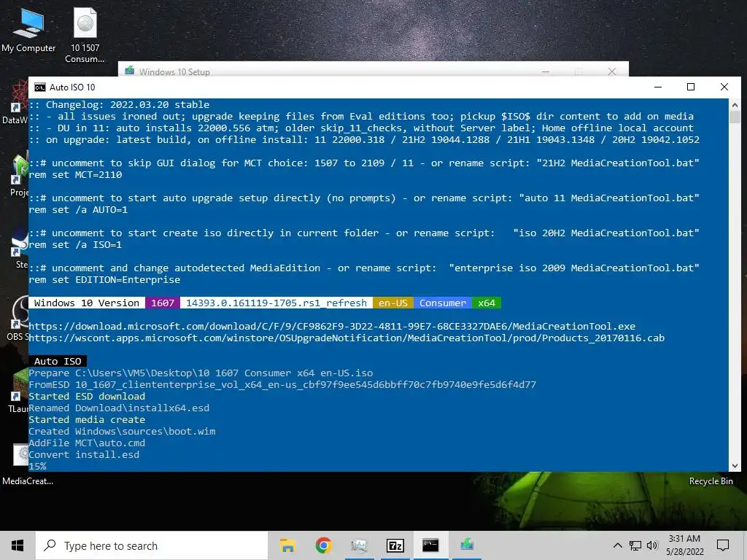Viewport: 747px width, 560px height.
Task: Open the network status tray icon
Action: (635, 545)
